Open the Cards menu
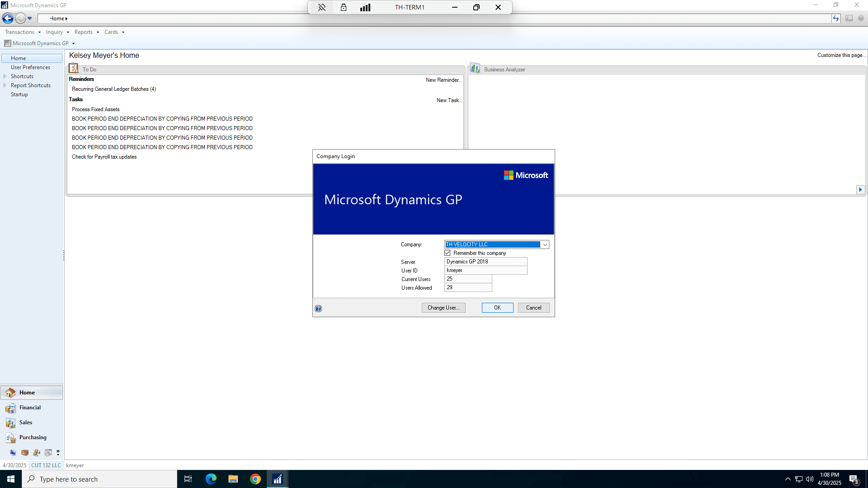This screenshot has width=868, height=488. pos(114,32)
